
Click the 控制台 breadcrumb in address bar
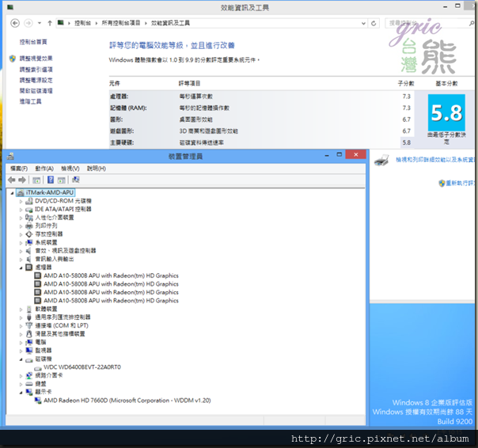(x=82, y=23)
